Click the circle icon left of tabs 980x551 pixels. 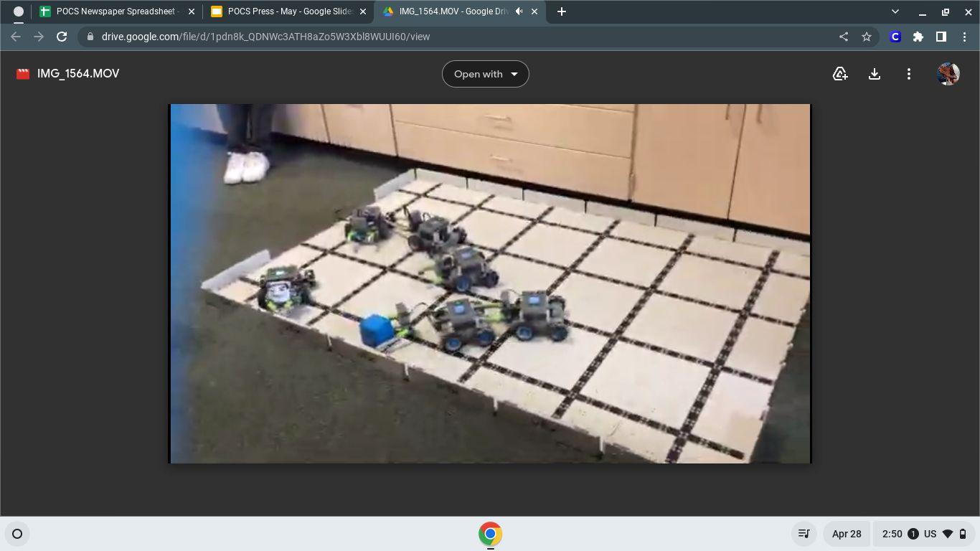point(19,11)
